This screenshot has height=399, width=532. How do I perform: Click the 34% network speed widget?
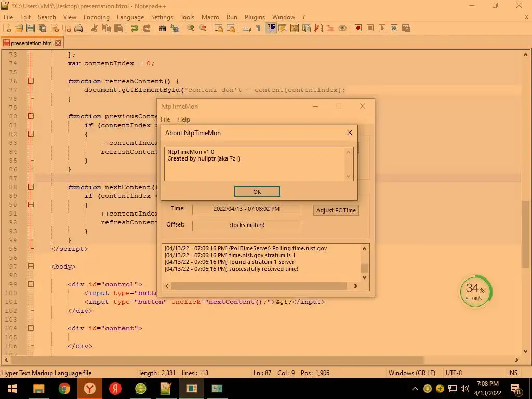tap(476, 291)
